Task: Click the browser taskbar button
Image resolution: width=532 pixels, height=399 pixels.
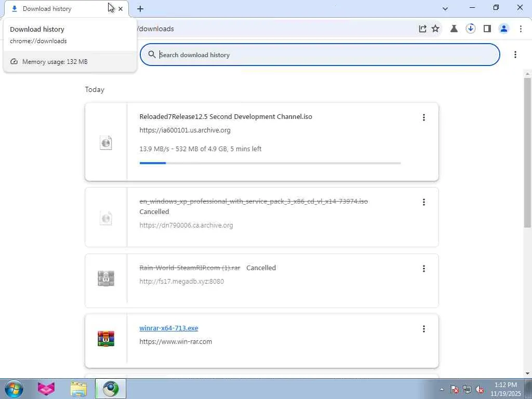Action: pyautogui.click(x=111, y=389)
